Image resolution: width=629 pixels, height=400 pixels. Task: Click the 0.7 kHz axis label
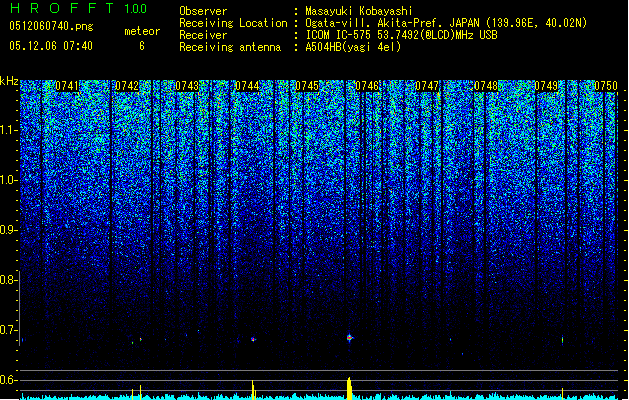click(x=9, y=330)
